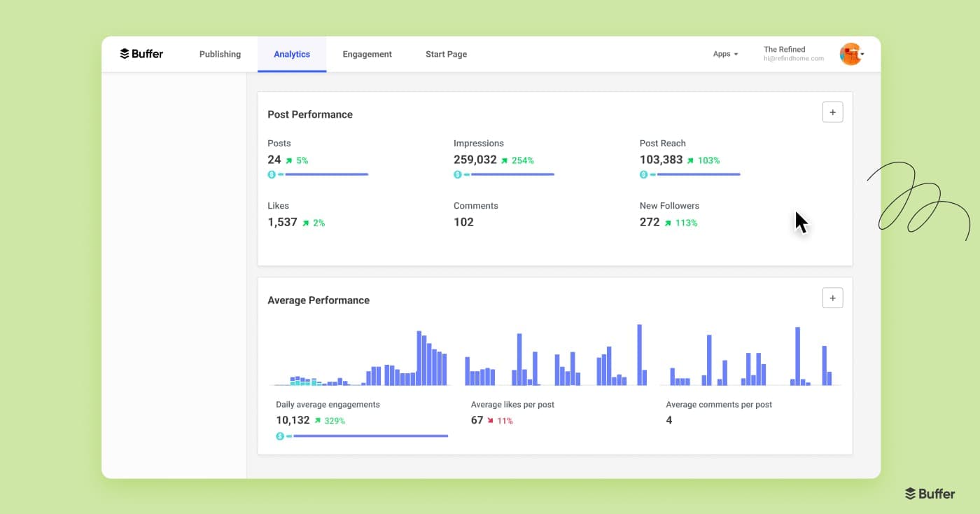Image resolution: width=980 pixels, height=514 pixels.
Task: Open the Apps dropdown
Action: tap(725, 53)
